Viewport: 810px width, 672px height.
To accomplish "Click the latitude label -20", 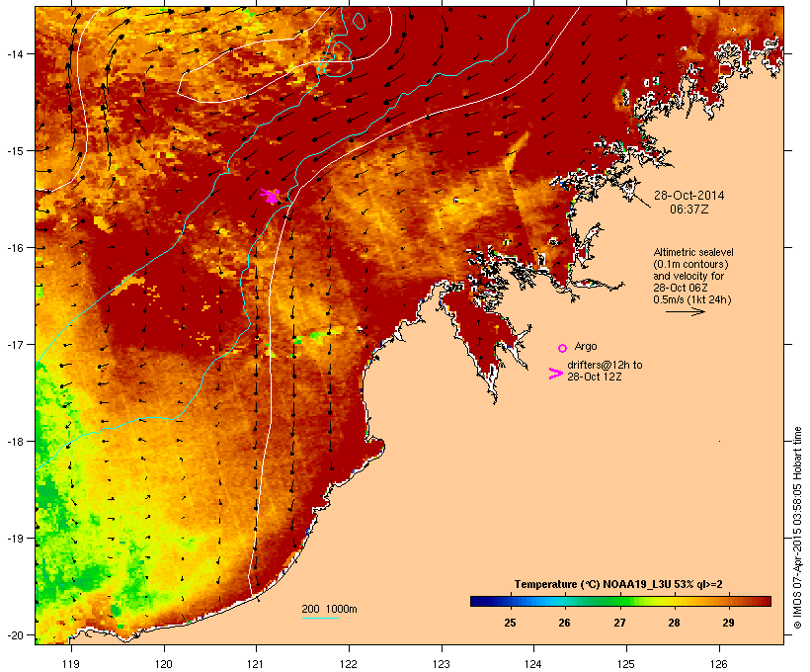I will (x=15, y=634).
